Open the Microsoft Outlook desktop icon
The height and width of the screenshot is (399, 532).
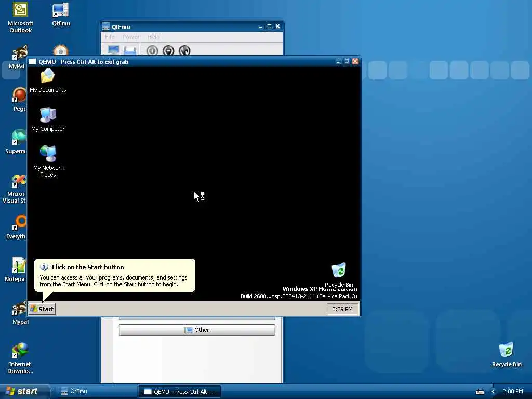[20, 17]
